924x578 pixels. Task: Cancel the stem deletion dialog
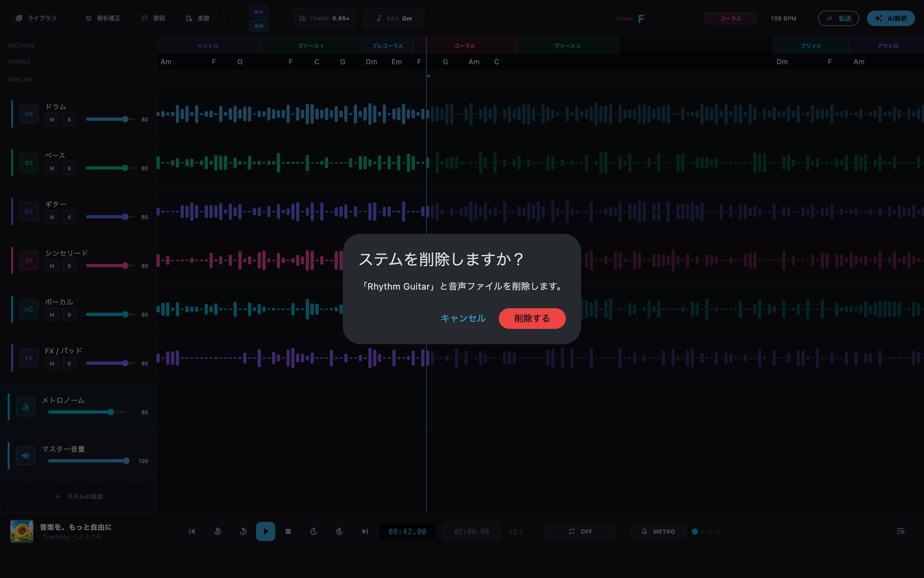click(x=463, y=318)
